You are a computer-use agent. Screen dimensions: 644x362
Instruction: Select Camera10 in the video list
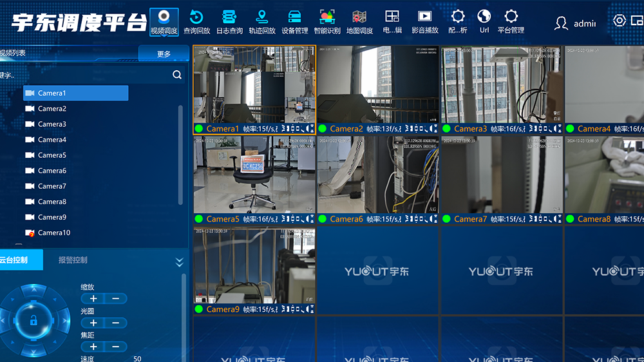click(x=53, y=233)
